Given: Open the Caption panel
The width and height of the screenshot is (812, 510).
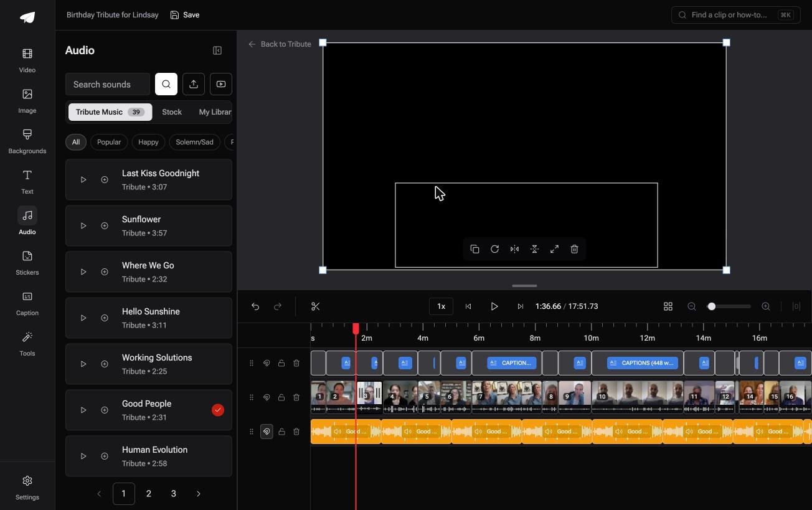Looking at the screenshot, I should [x=27, y=303].
